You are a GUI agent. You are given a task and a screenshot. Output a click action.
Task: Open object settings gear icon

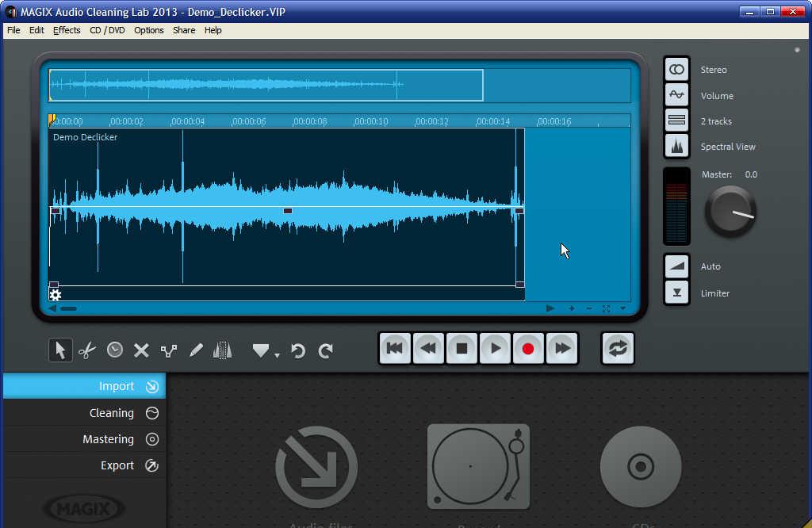tap(55, 295)
